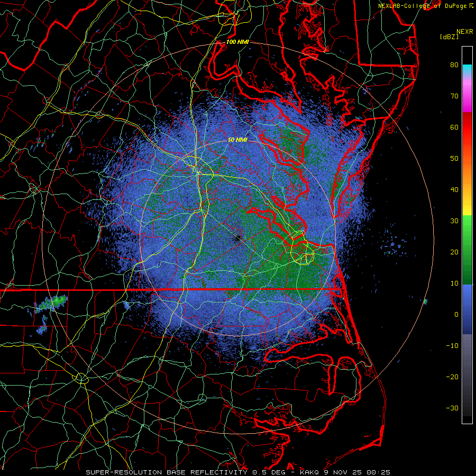
Task: Click the NEXR label above the color scale
Action: (465, 32)
